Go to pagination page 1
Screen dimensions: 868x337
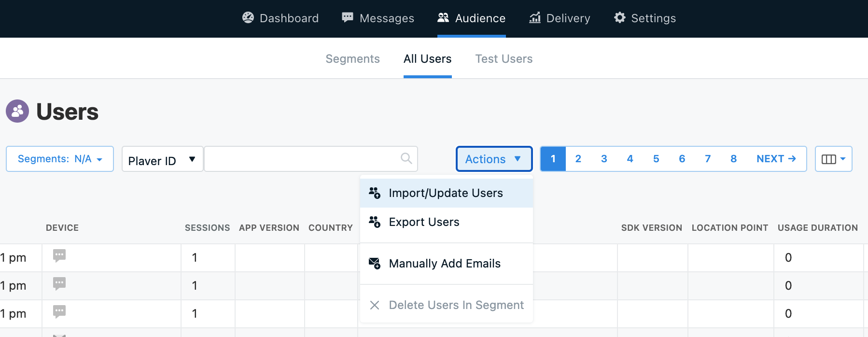click(x=553, y=159)
